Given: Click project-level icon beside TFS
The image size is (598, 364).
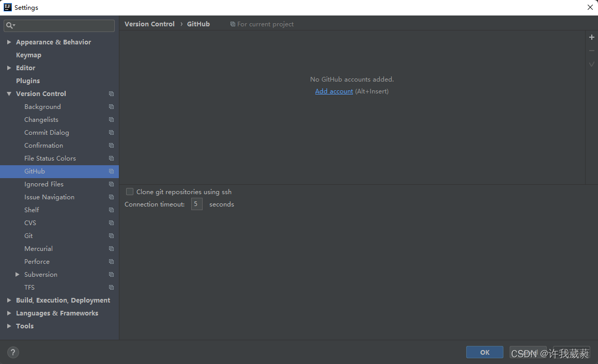Looking at the screenshot, I should pos(111,288).
